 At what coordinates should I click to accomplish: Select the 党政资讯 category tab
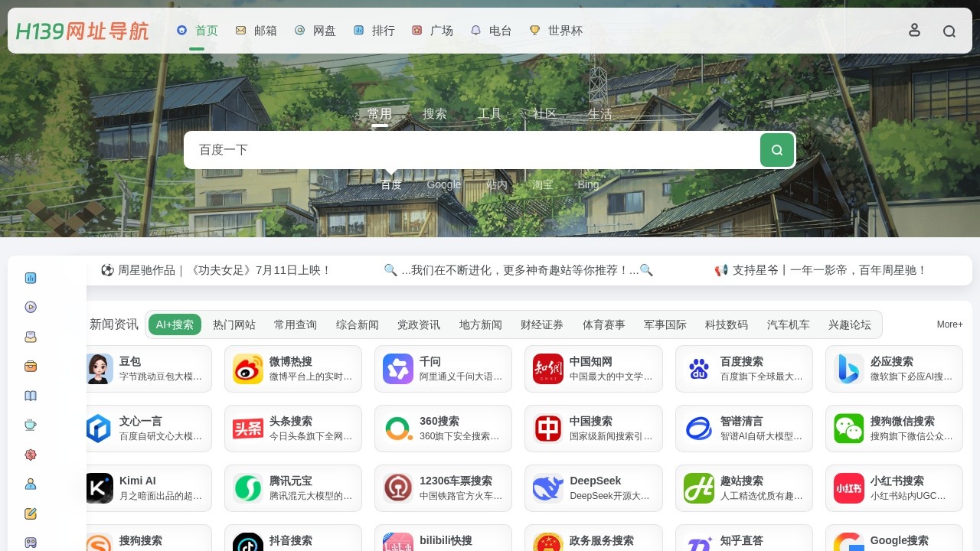click(419, 324)
